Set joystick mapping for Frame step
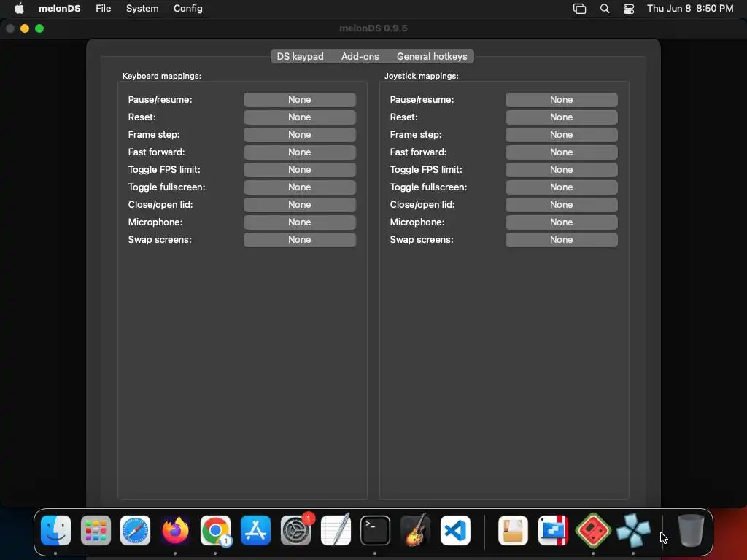The image size is (747, 560). click(562, 135)
